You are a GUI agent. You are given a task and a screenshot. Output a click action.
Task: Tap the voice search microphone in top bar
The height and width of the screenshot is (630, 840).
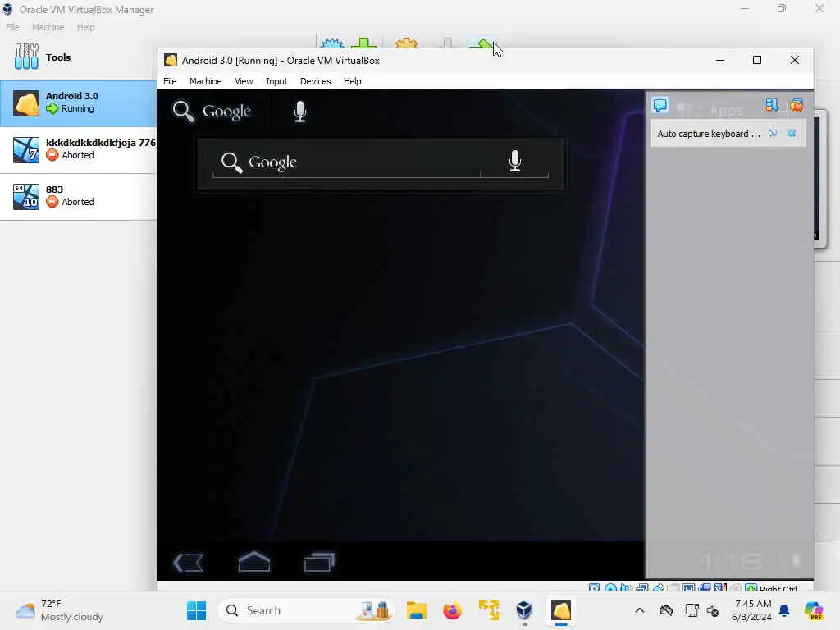tap(300, 111)
